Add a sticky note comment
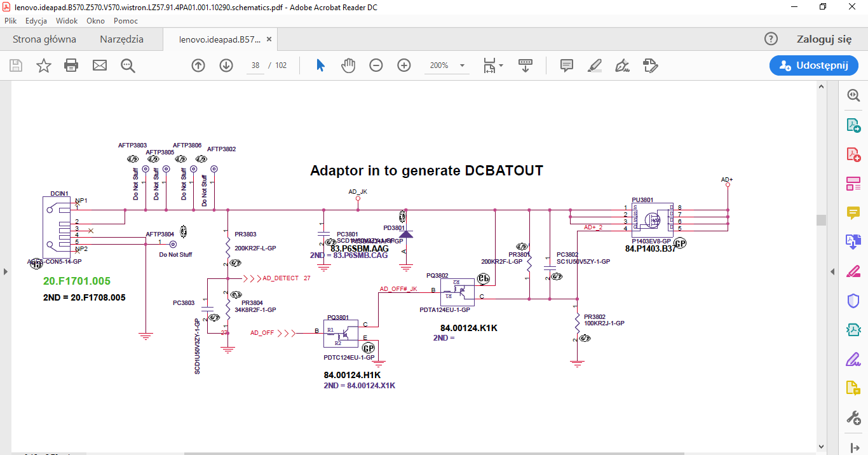The height and width of the screenshot is (455, 868). click(x=566, y=65)
